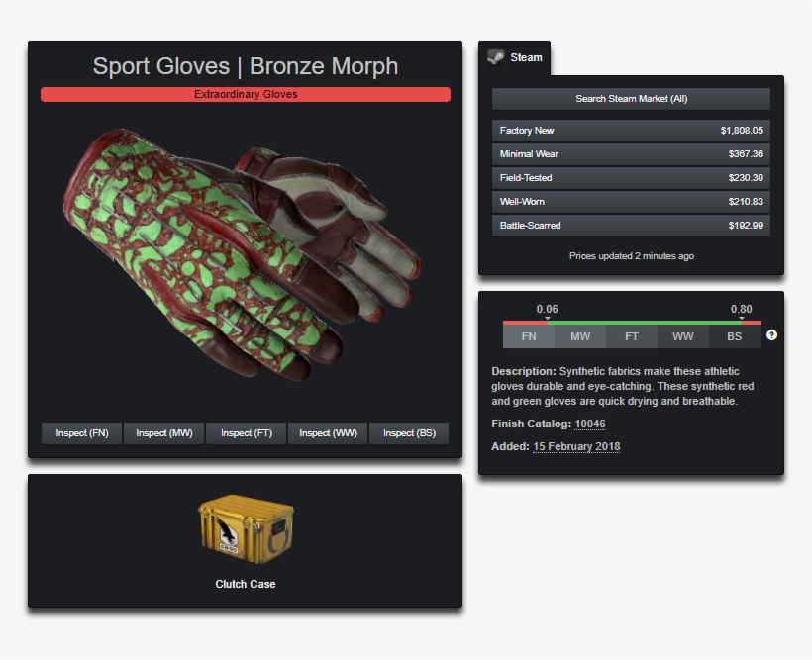Click the Sport Gloves | Bronze Morph title
Screen dimensions: 812x660
click(246, 66)
